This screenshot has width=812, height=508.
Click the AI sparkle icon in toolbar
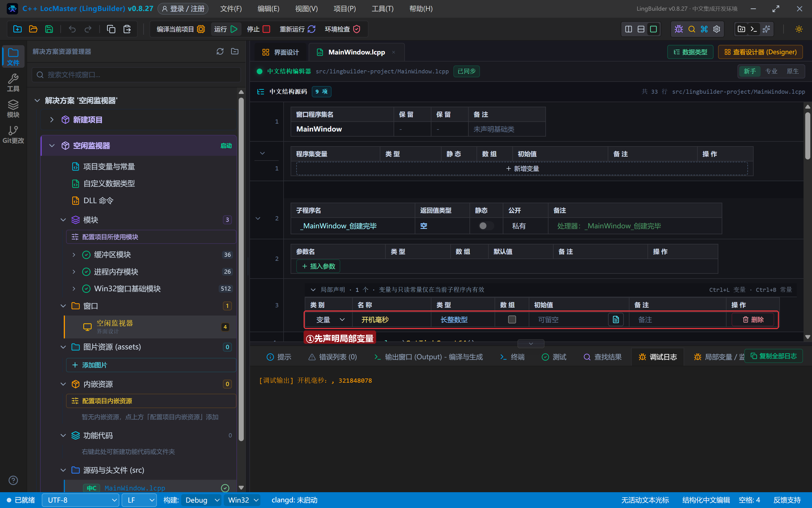coord(766,29)
